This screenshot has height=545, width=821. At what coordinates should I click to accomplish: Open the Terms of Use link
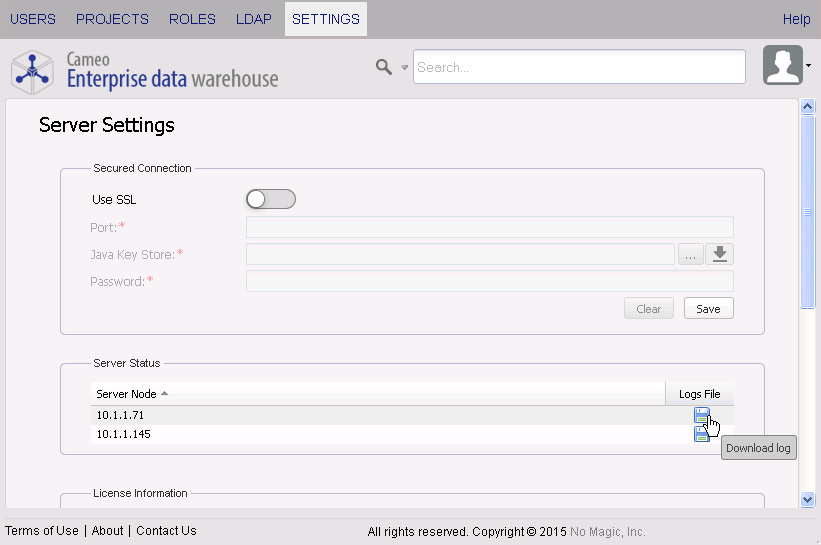point(42,531)
